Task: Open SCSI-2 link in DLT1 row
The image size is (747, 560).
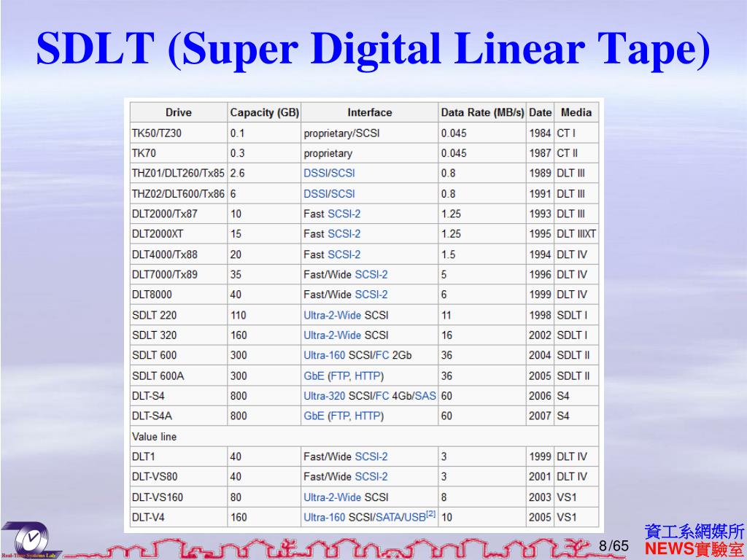Action: 371,456
